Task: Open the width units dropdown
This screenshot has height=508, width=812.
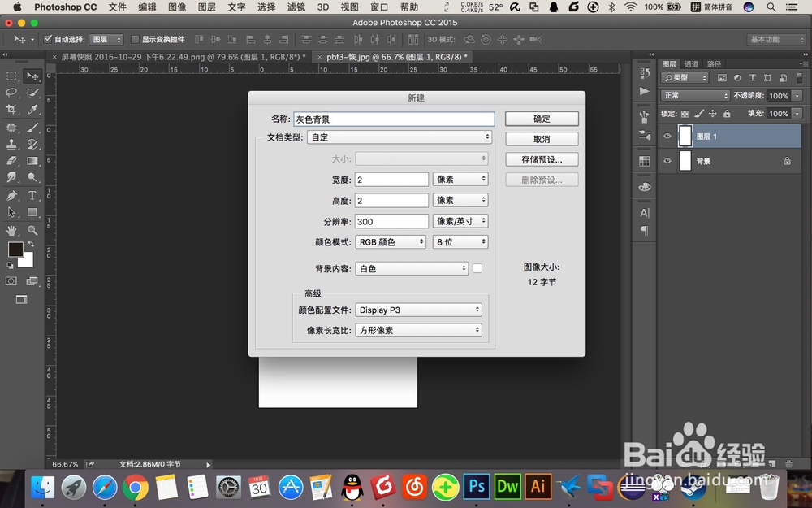Action: pos(460,179)
